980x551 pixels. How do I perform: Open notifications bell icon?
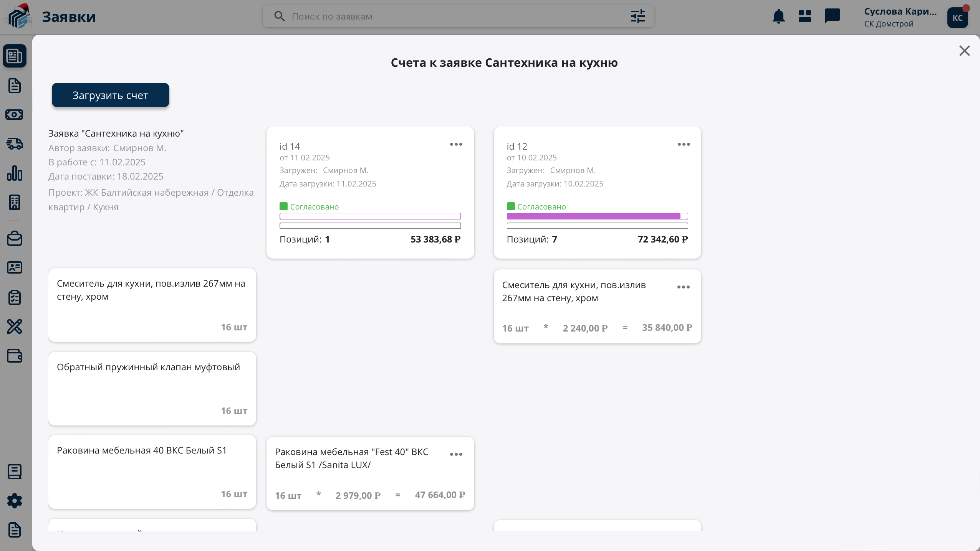click(x=779, y=16)
